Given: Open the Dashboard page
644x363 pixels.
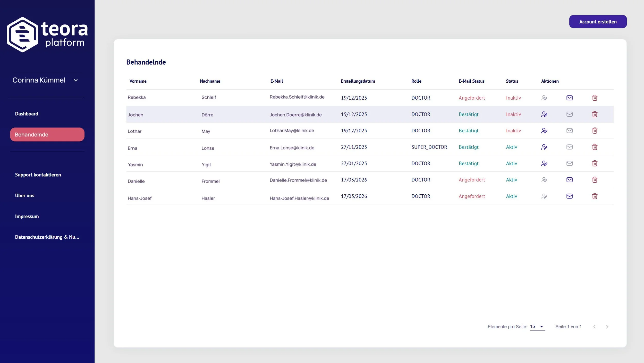Looking at the screenshot, I should [27, 114].
